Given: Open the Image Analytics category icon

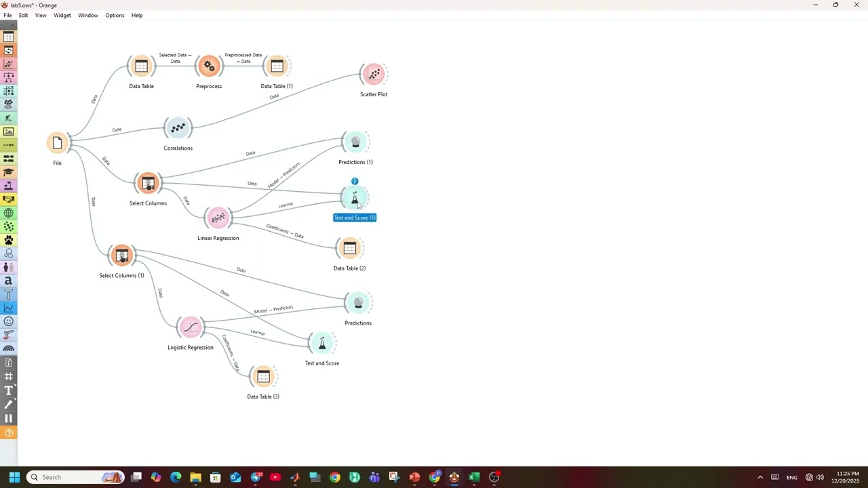Looking at the screenshot, I should (x=9, y=132).
